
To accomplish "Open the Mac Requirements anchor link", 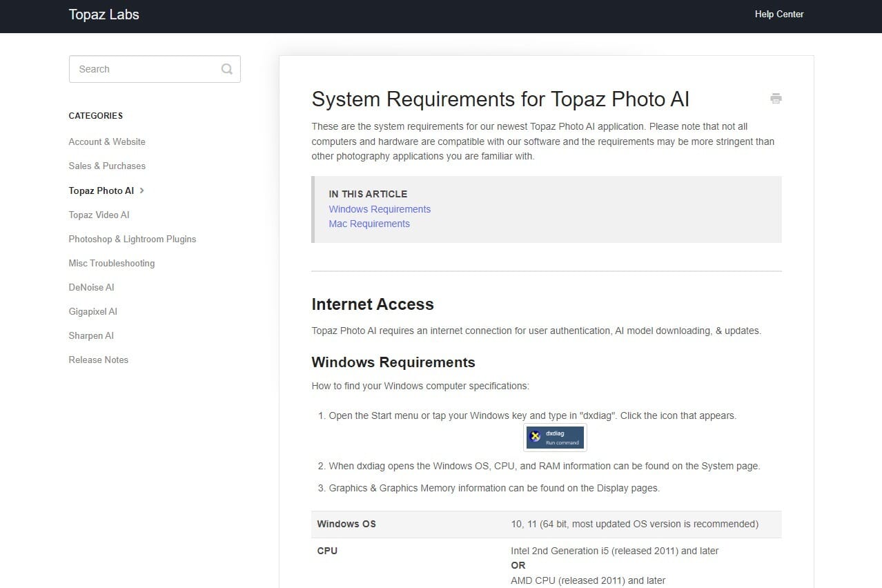I will tap(369, 224).
